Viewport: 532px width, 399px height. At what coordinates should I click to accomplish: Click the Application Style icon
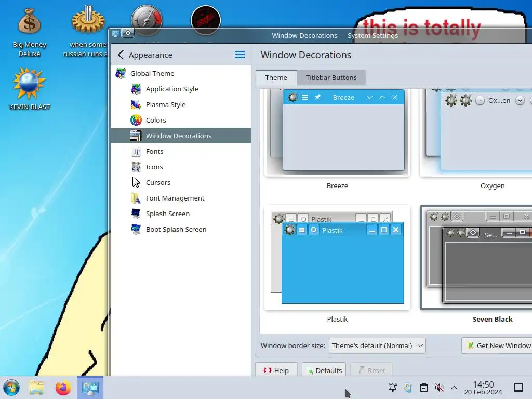click(x=136, y=89)
